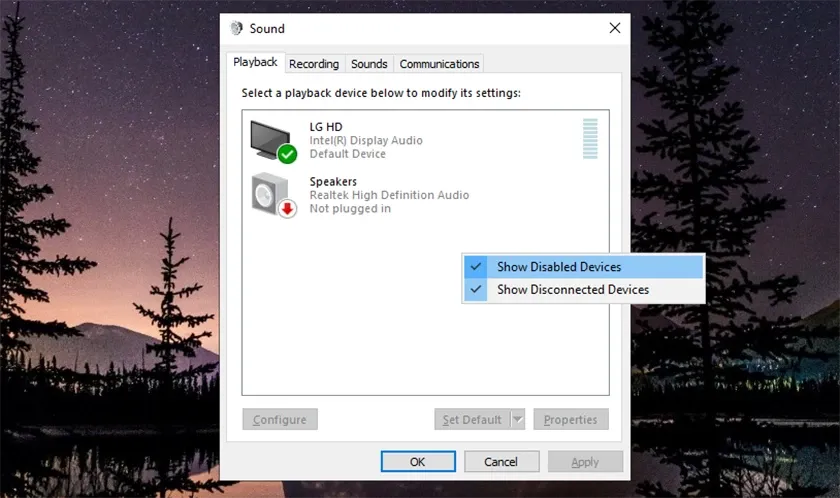This screenshot has width=840, height=498.
Task: Expand the Set Default dropdown arrow
Action: point(517,420)
